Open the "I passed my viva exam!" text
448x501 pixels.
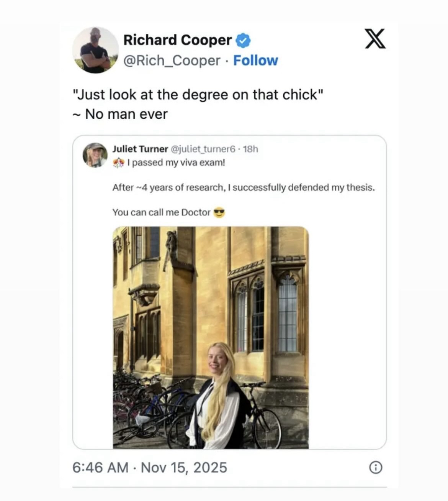(x=176, y=163)
